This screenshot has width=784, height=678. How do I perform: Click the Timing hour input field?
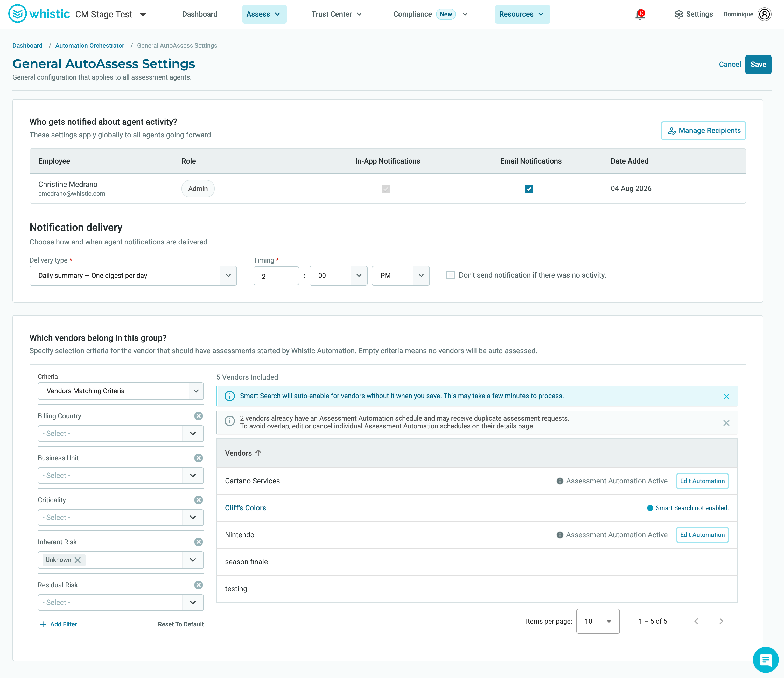pos(276,276)
